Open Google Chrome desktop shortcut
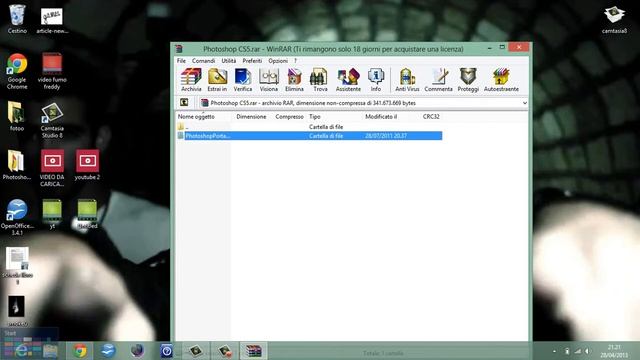This screenshot has width=640, height=360. click(17, 71)
